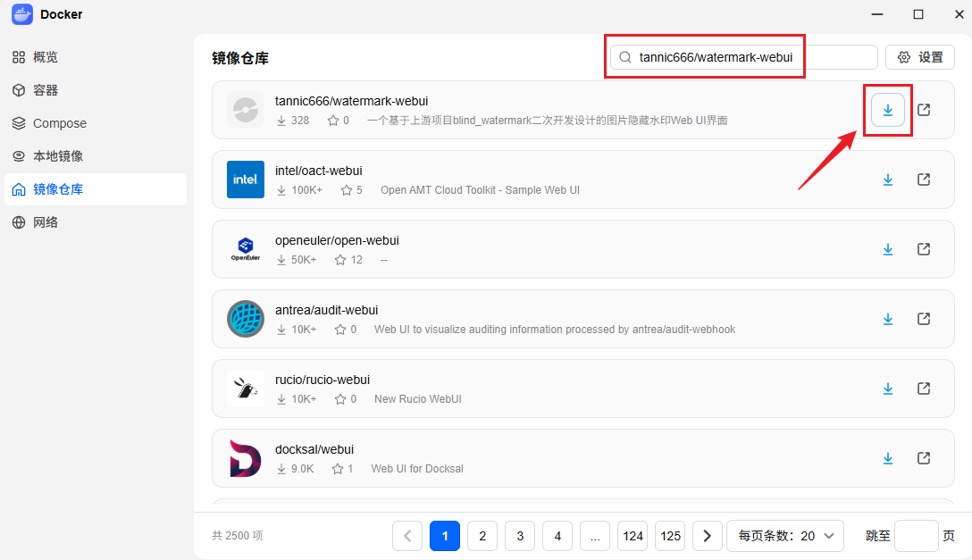Click the 50K+ downloads count
This screenshot has height=560, width=972.
point(304,260)
